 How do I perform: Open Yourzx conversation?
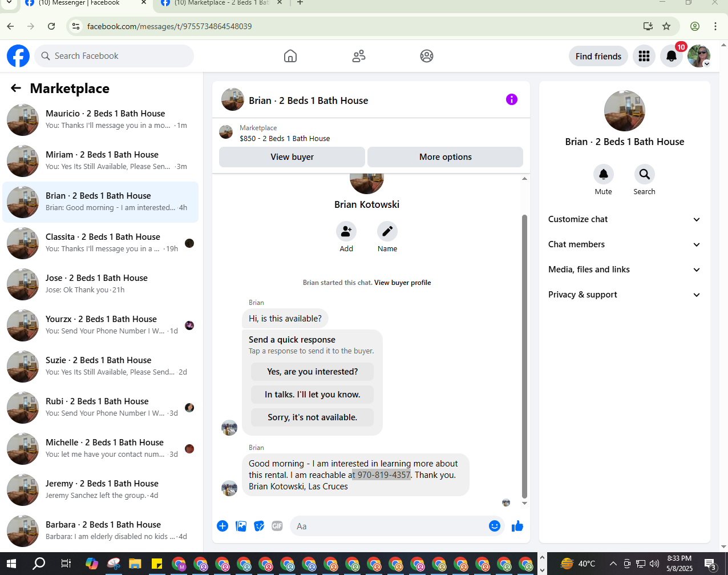pos(100,325)
